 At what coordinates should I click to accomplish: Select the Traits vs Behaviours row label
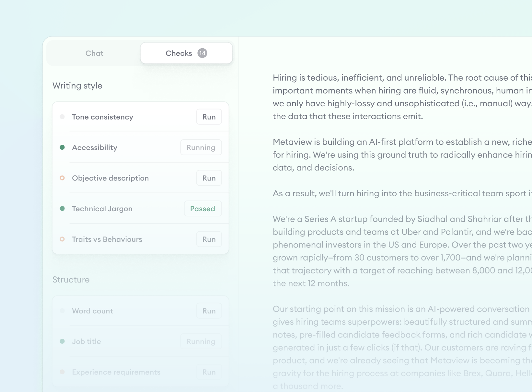point(107,239)
